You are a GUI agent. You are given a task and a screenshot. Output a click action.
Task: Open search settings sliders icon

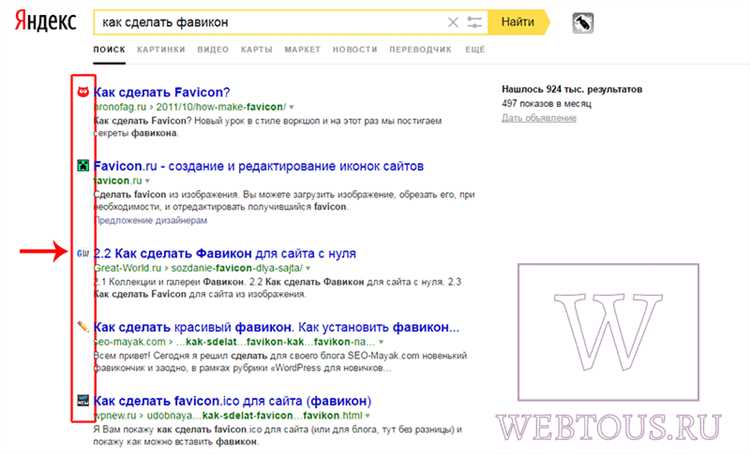[474, 21]
